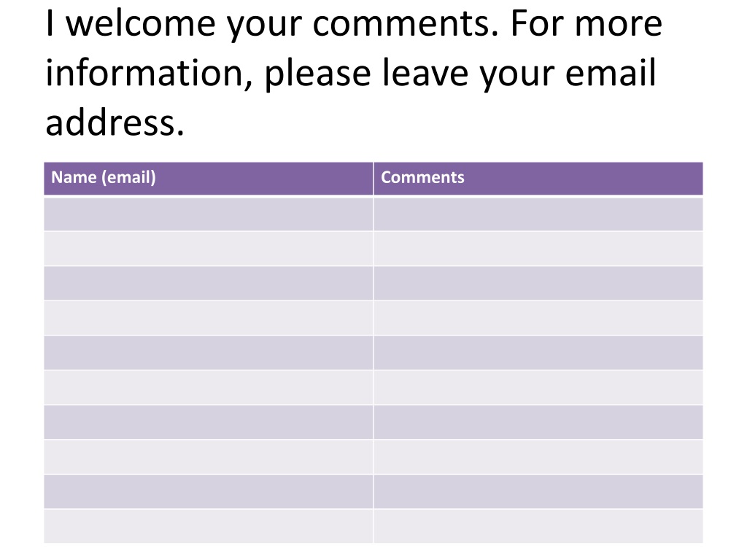The width and height of the screenshot is (747, 560).
Task: Click second row Name (email) cell
Action: pyautogui.click(x=209, y=249)
